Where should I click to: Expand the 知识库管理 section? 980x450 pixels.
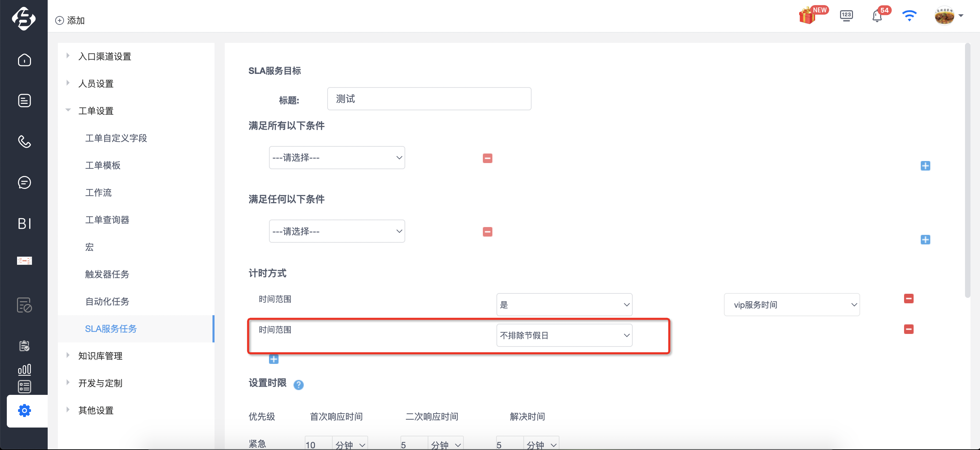100,356
